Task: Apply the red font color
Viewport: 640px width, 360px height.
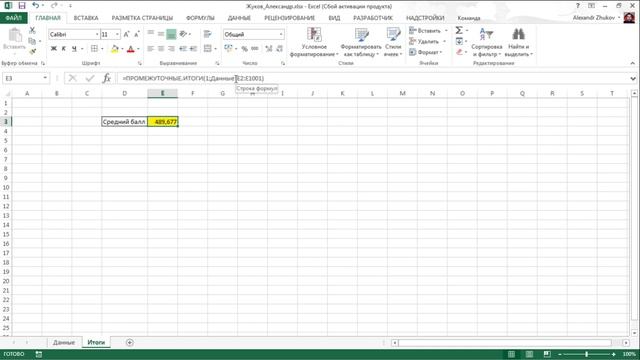Action: [x=131, y=49]
